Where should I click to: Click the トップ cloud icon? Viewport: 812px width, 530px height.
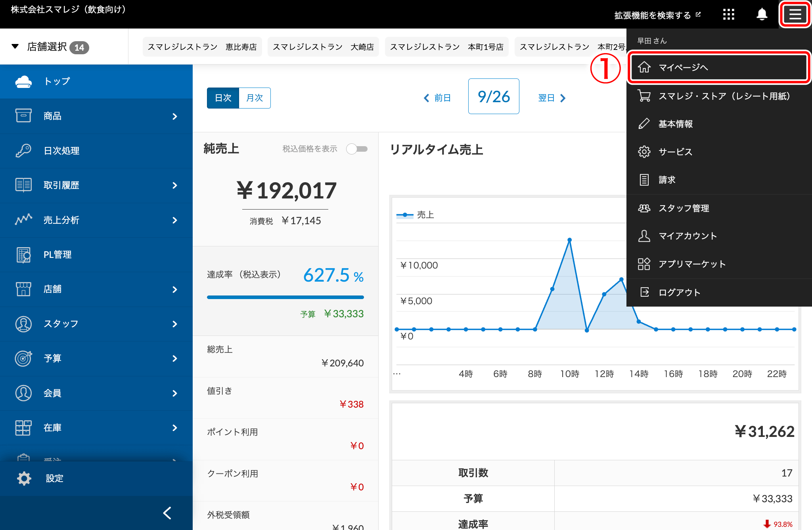pos(23,82)
